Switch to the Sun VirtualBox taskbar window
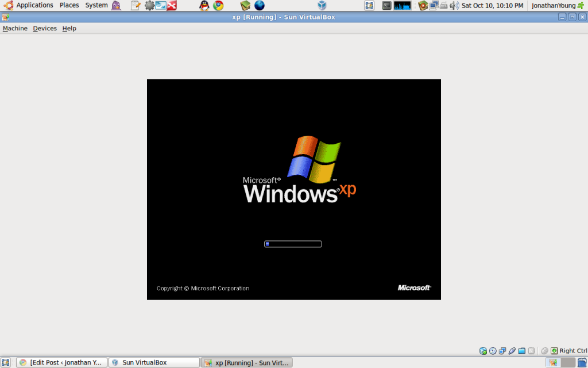The width and height of the screenshot is (588, 368). (154, 362)
